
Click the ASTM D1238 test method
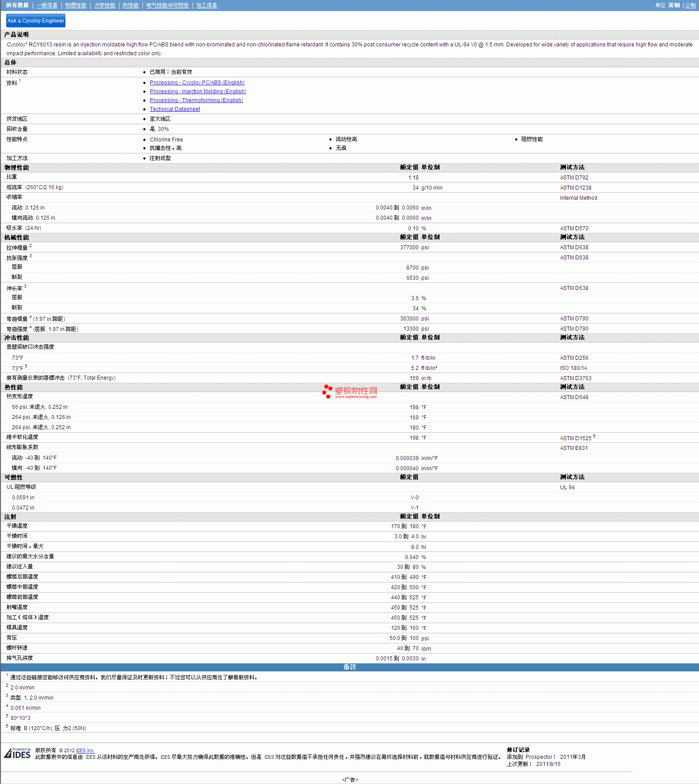[575, 188]
